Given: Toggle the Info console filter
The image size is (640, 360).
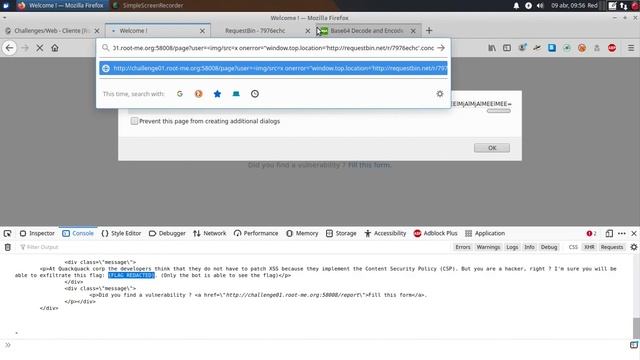Looking at the screenshot, I should click(529, 247).
